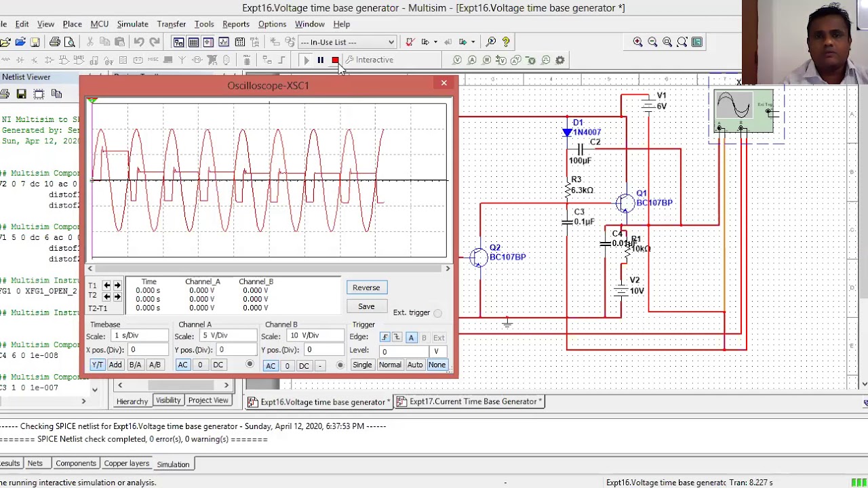Move cursor T2 left with arrow
The height and width of the screenshot is (488, 868).
106,297
